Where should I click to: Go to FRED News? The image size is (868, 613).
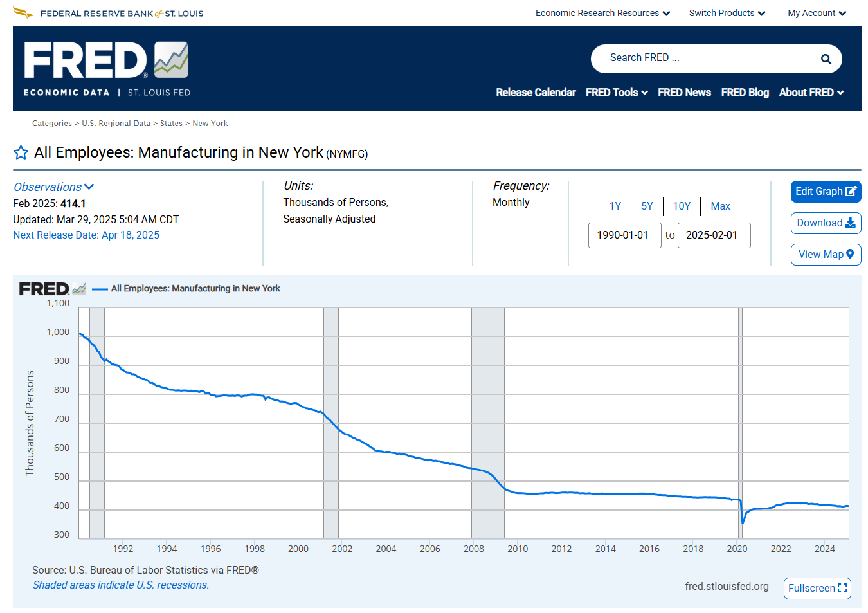(684, 93)
